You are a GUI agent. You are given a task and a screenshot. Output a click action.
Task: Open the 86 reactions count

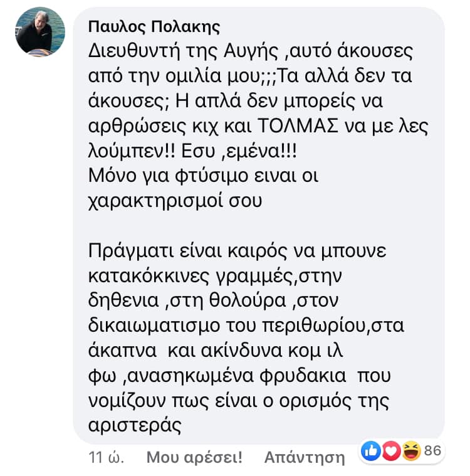432,451
